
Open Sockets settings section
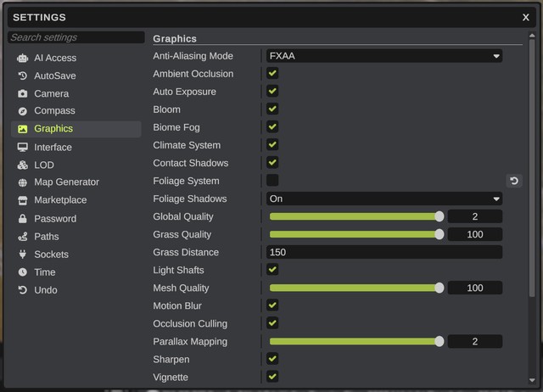pos(76,255)
